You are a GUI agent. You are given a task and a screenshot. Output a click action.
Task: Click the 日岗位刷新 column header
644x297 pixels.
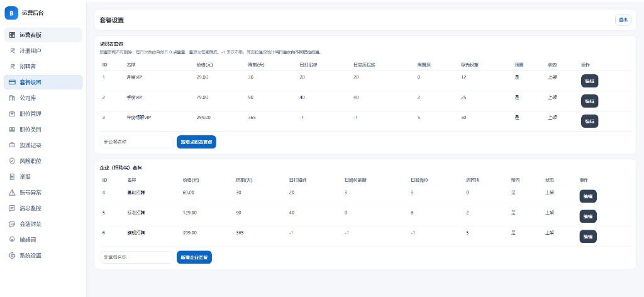pyautogui.click(x=355, y=181)
